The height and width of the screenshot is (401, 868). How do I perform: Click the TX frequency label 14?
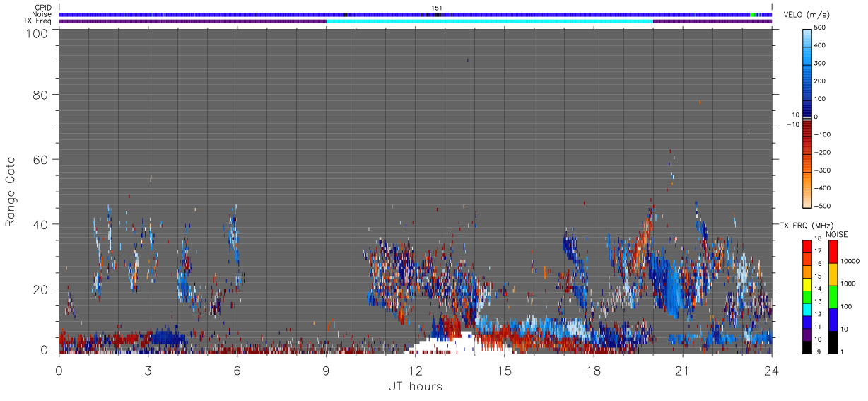[x=818, y=289]
